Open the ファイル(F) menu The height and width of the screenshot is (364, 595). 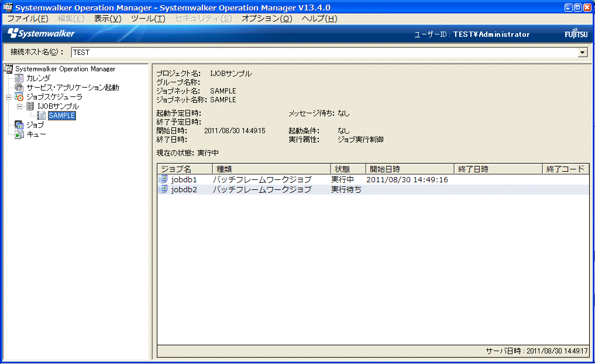coord(27,19)
